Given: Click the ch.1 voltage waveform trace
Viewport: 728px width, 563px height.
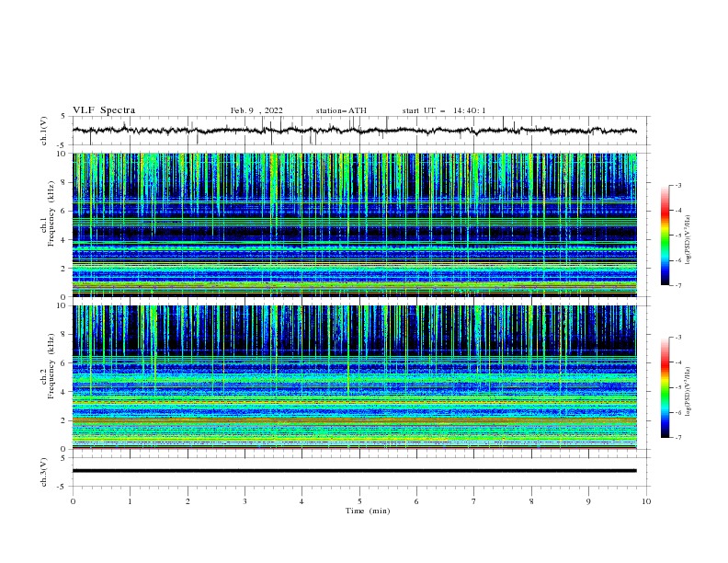Looking at the screenshot, I should [x=354, y=131].
